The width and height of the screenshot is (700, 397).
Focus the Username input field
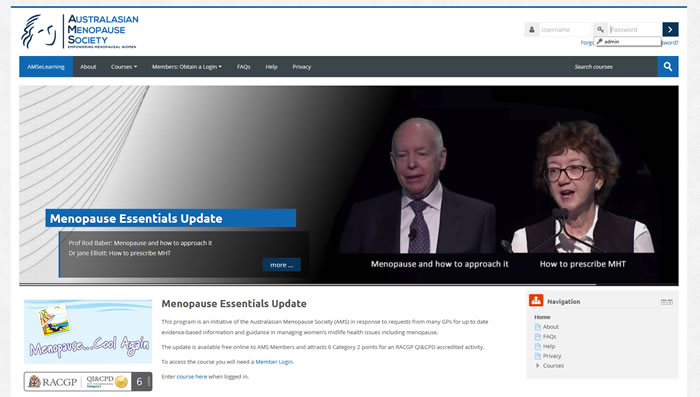pyautogui.click(x=565, y=29)
